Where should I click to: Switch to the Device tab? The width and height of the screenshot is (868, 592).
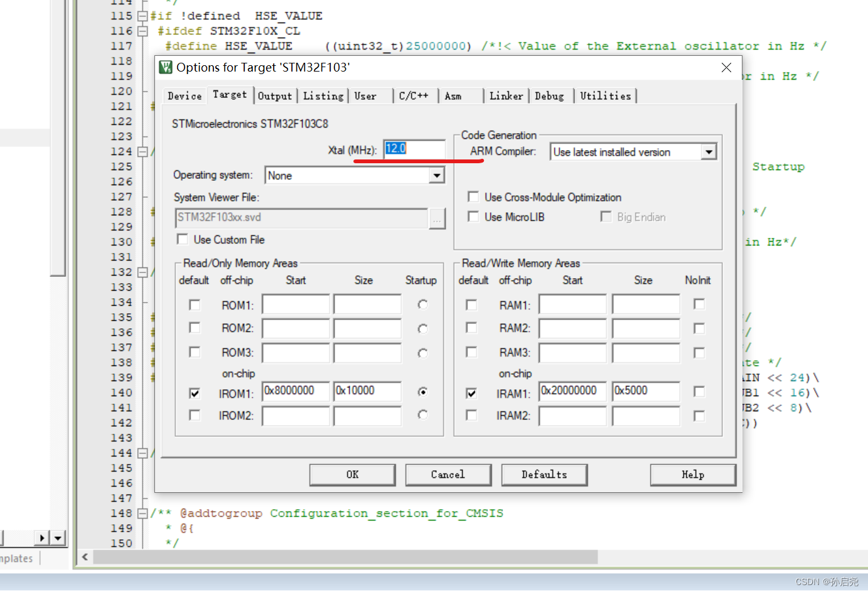[185, 96]
